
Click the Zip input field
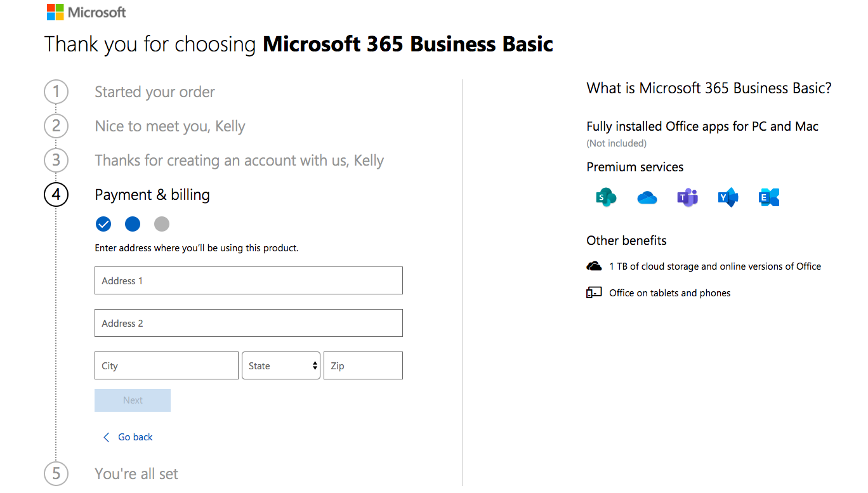(x=363, y=365)
